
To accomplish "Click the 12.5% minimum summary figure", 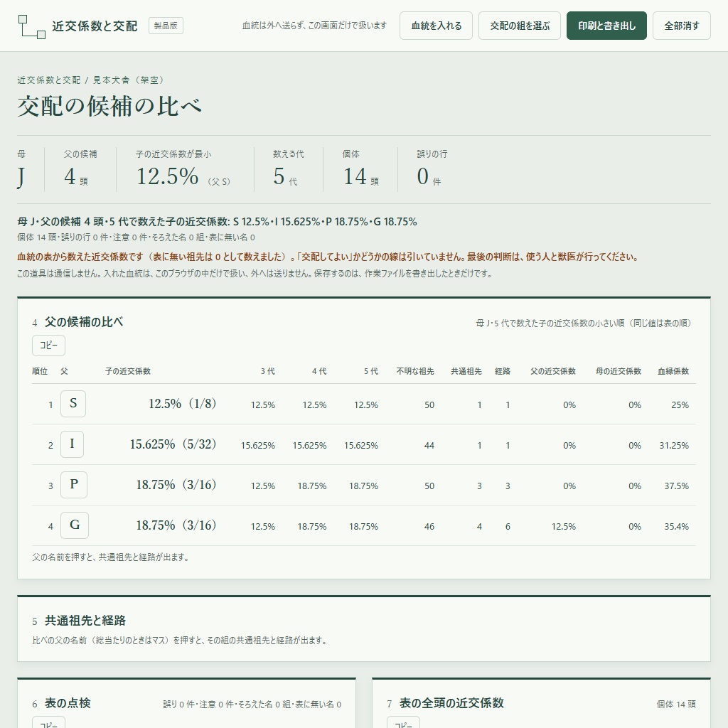I will point(168,176).
